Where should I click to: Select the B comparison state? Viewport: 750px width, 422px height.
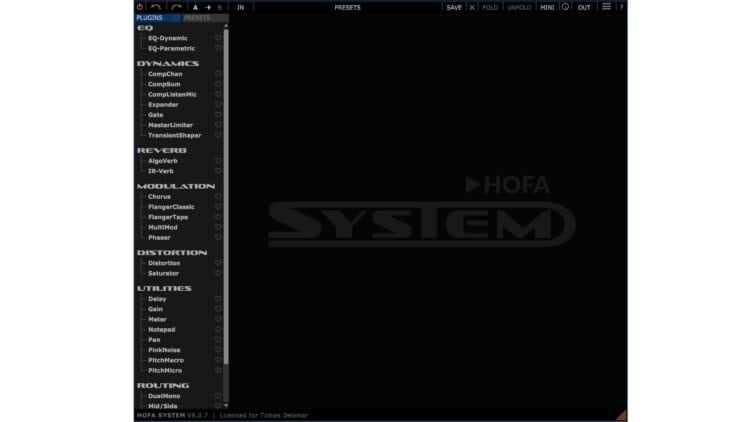[x=220, y=8]
